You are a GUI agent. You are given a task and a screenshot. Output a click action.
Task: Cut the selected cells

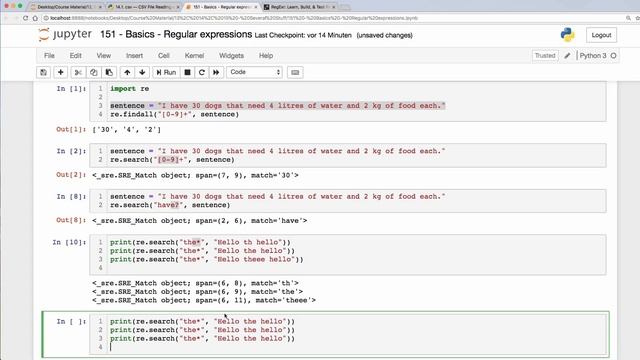78,72
